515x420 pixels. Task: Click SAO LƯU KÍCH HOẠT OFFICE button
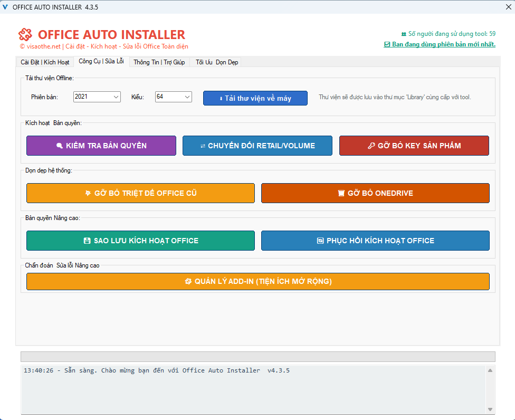pos(140,241)
